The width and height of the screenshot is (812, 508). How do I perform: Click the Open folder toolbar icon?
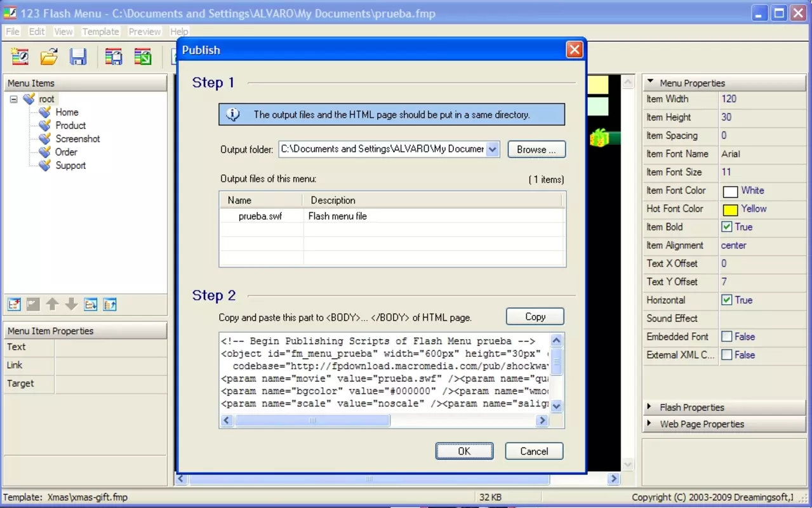click(49, 57)
